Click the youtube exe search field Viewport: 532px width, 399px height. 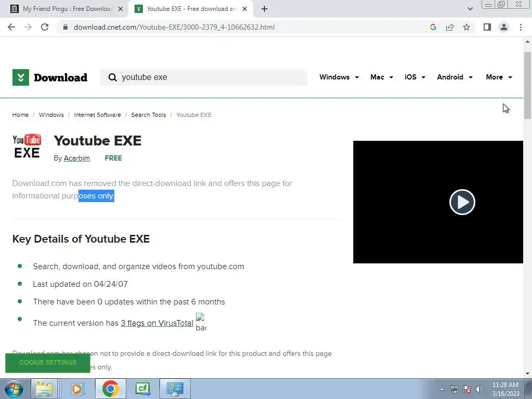tap(204, 77)
